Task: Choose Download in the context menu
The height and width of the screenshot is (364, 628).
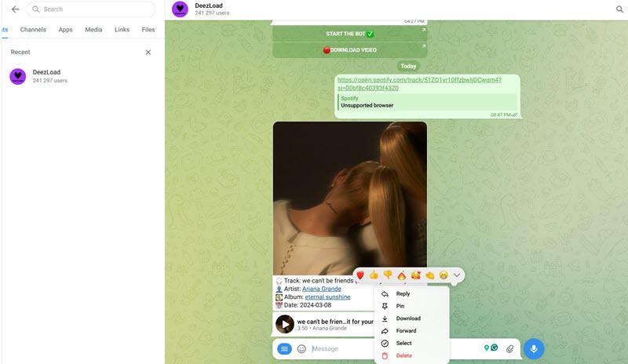Action: (411, 318)
